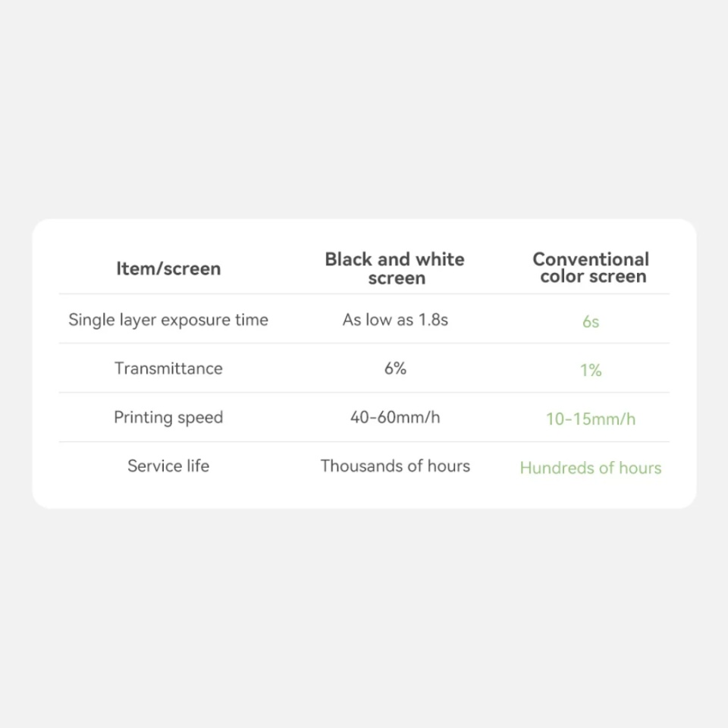The image size is (728, 728).
Task: Select the Printing speed row label
Action: [x=168, y=417]
